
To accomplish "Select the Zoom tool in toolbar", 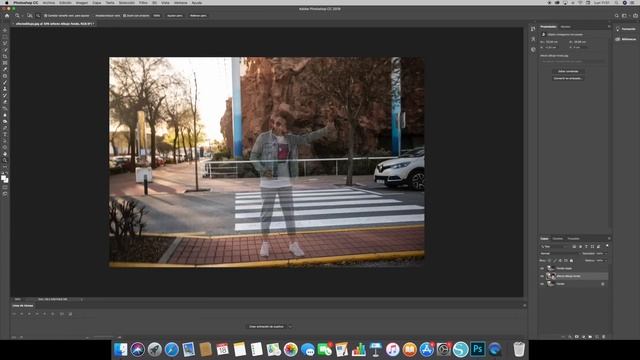I will (x=5, y=161).
